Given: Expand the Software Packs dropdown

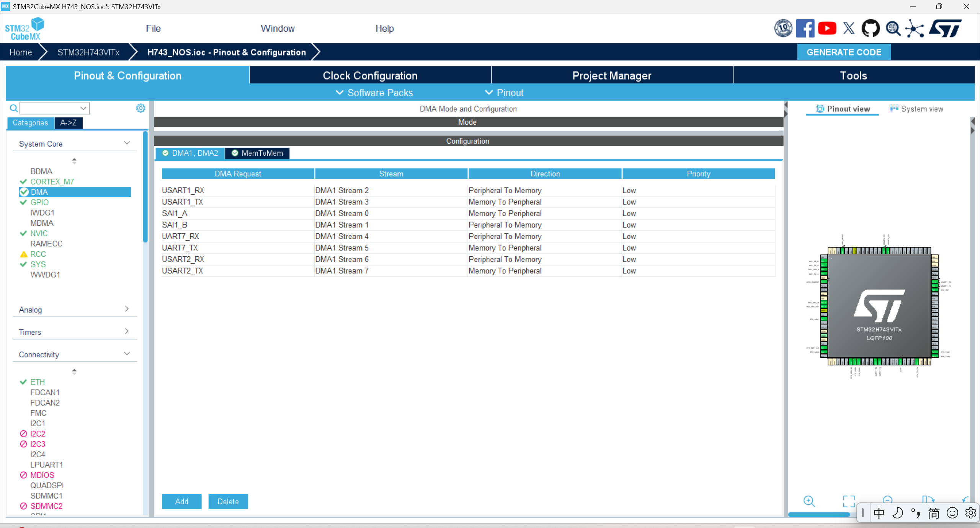Looking at the screenshot, I should click(374, 93).
